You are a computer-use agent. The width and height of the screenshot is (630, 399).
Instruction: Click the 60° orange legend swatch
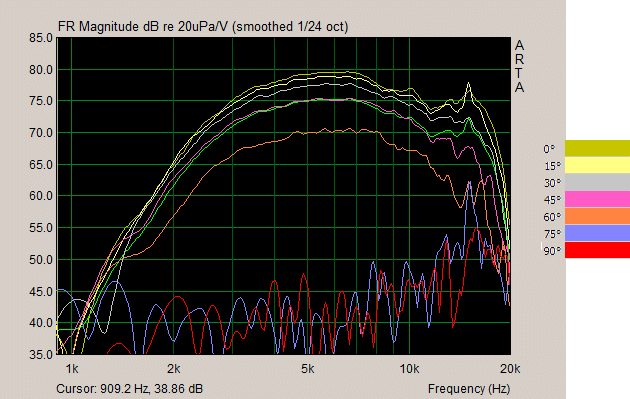click(597, 216)
